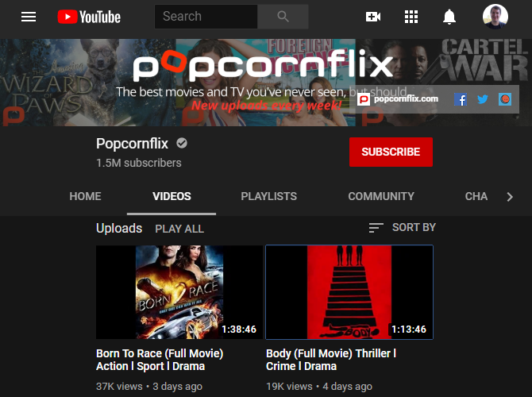This screenshot has height=397, width=532.
Task: Expand more tabs with right chevron
Action: [510, 197]
